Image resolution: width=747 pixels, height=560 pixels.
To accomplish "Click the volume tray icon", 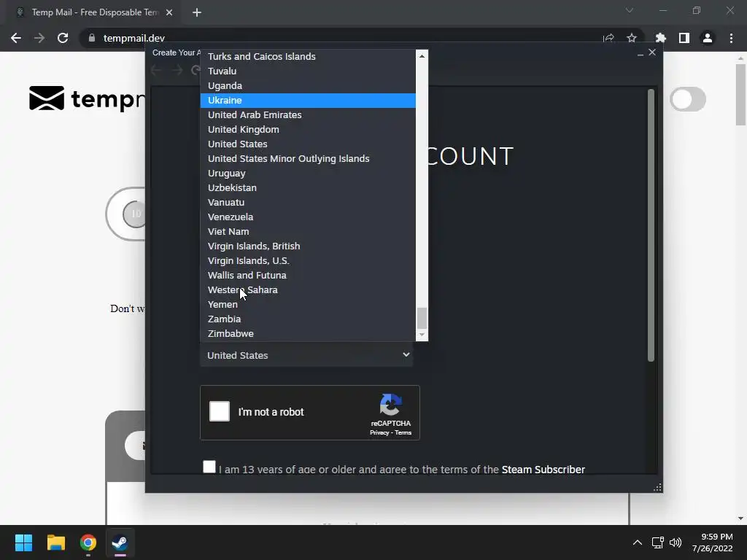I will pos(676,542).
